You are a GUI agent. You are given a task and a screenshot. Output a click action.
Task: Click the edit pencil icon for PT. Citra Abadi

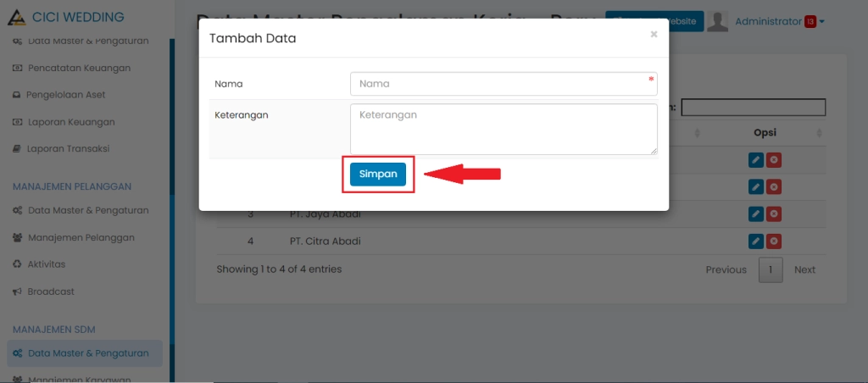click(756, 241)
